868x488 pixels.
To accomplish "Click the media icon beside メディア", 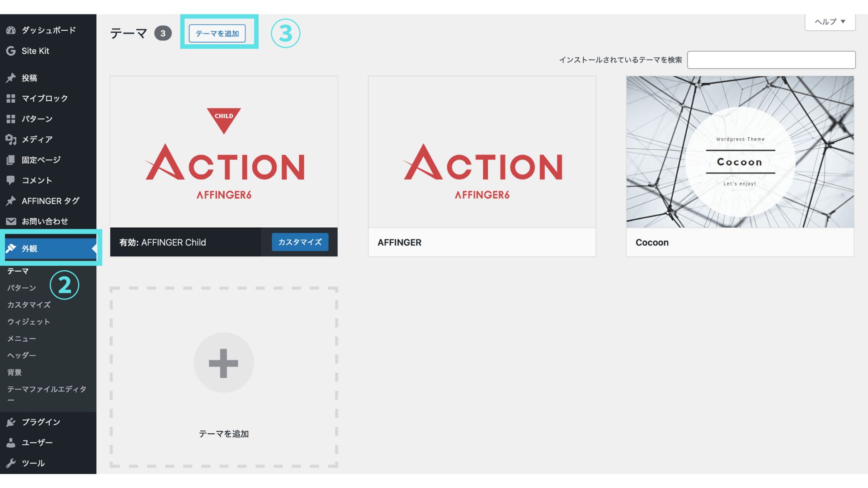I will coord(11,139).
